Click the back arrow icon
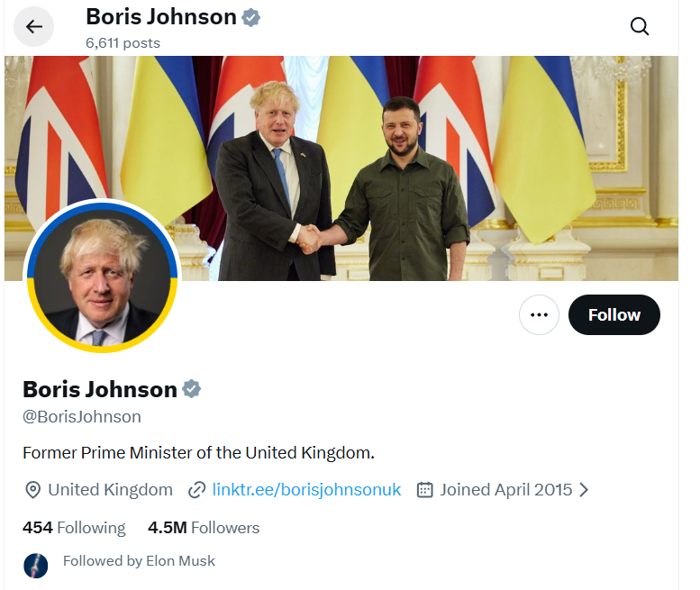 (x=34, y=27)
